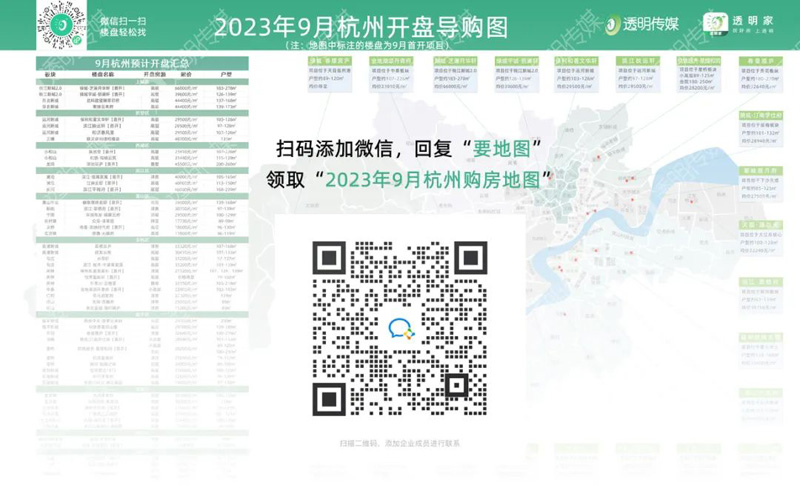Image resolution: width=800 pixels, height=499 pixels.
Task: Click the 楼盘名称 column header
Action: (x=103, y=74)
